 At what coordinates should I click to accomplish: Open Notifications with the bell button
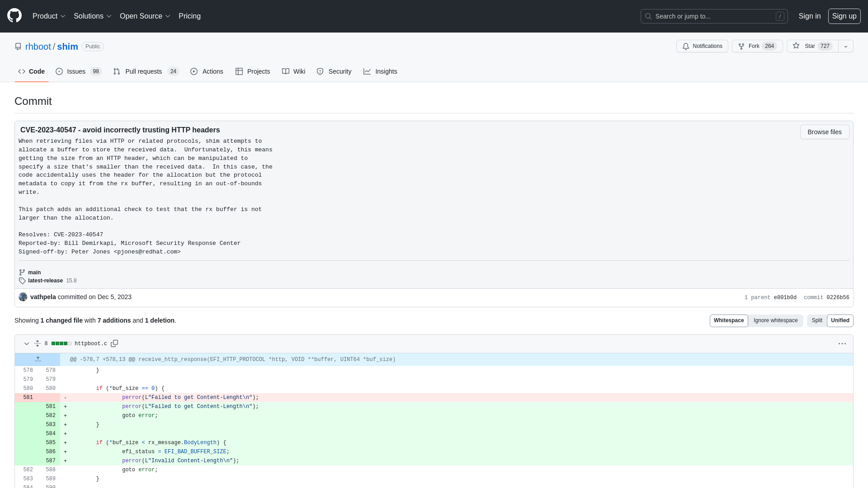pyautogui.click(x=702, y=46)
